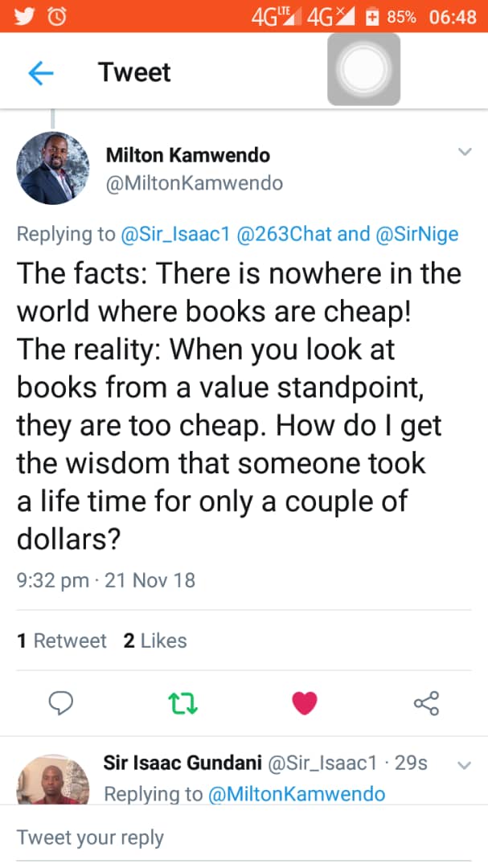Expand Sir Isaac Gundani's reply options chevron
Image resolution: width=488 pixels, height=868 pixels.
pyautogui.click(x=464, y=765)
